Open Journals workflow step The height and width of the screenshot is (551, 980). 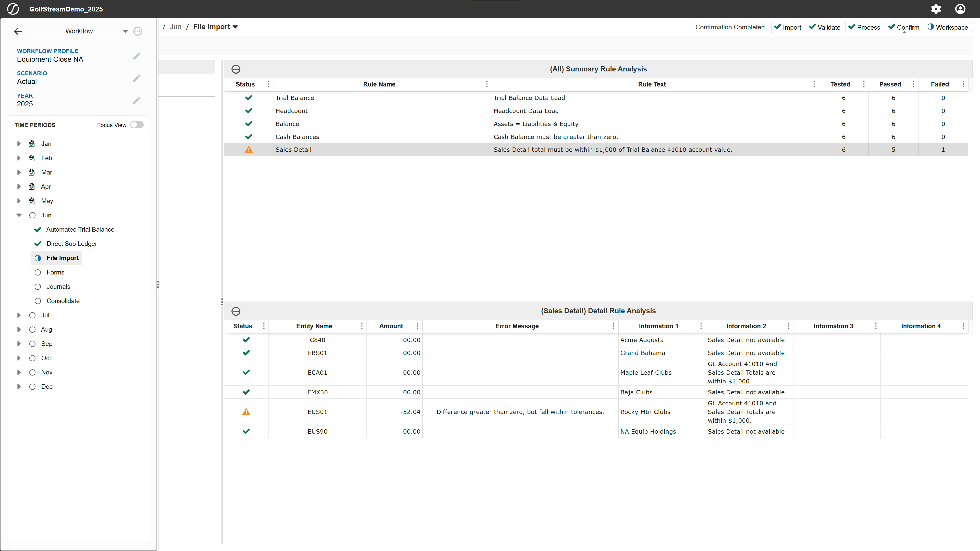tap(58, 287)
